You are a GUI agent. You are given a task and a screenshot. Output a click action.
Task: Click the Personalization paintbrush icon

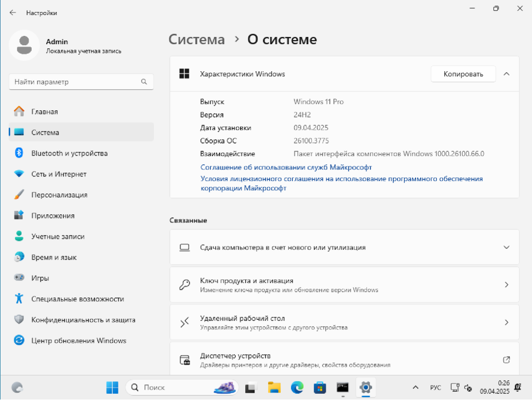pos(19,195)
